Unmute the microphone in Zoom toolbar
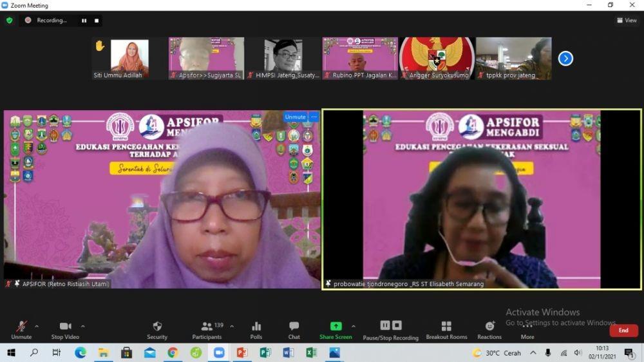The height and width of the screenshot is (362, 644). (21, 330)
